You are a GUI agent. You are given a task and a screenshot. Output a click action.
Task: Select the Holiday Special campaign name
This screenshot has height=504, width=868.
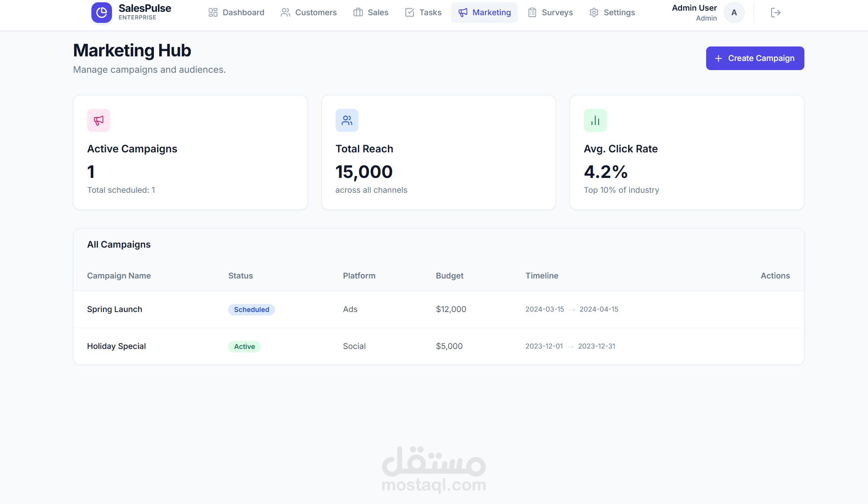[x=117, y=346]
